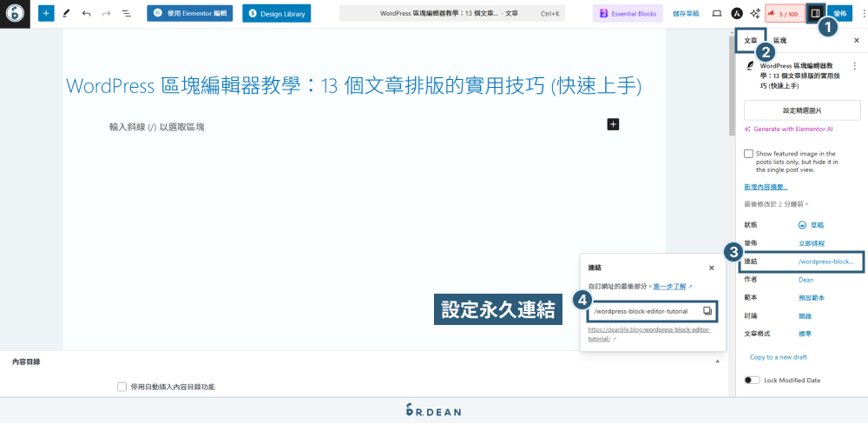Click the 進一步了解 link
Image resolution: width=868 pixels, height=424 pixels.
pos(670,287)
